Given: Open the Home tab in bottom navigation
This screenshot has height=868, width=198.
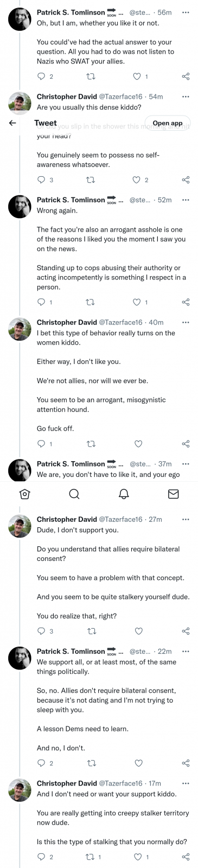Looking at the screenshot, I should point(24,494).
